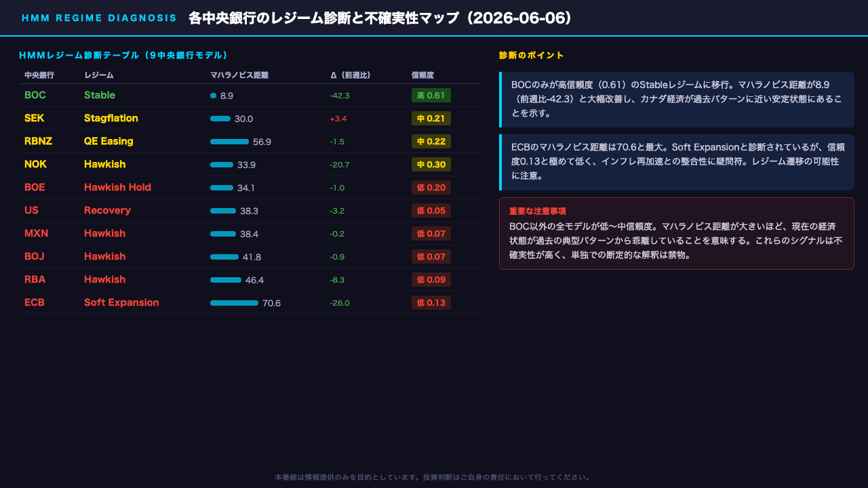Viewport: 868px width, 488px height.
Task: Click the 高 0.61 confidence badge
Action: click(x=431, y=96)
